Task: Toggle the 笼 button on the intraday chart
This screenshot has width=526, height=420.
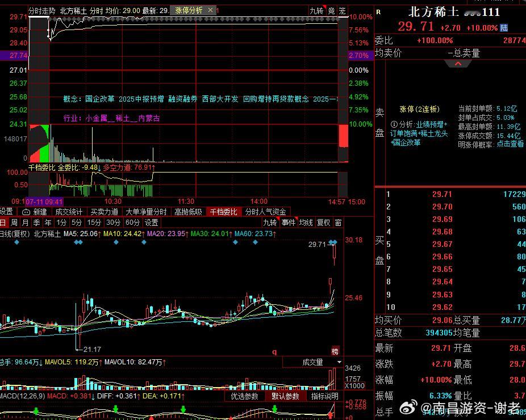Action: 342,11
